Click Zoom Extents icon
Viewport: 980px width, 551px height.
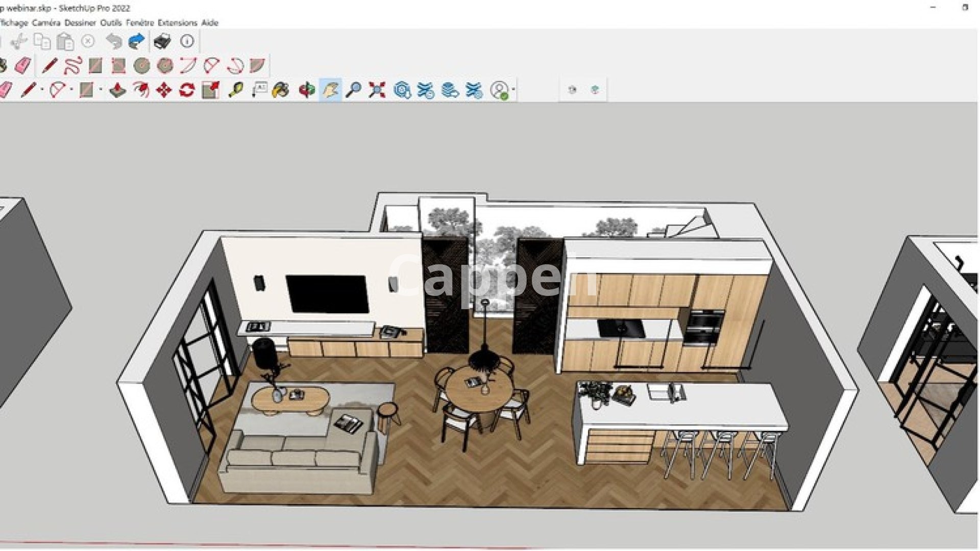tap(377, 90)
